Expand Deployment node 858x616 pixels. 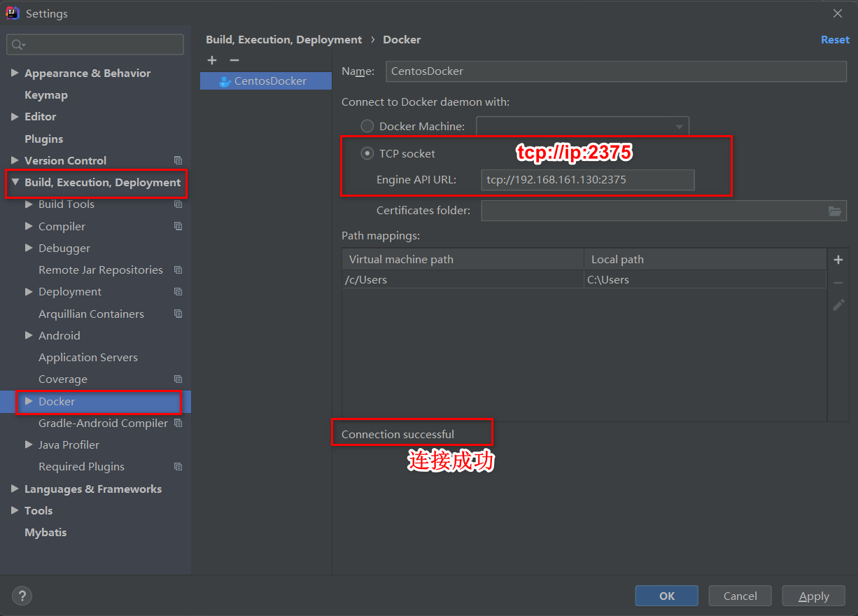coord(29,292)
